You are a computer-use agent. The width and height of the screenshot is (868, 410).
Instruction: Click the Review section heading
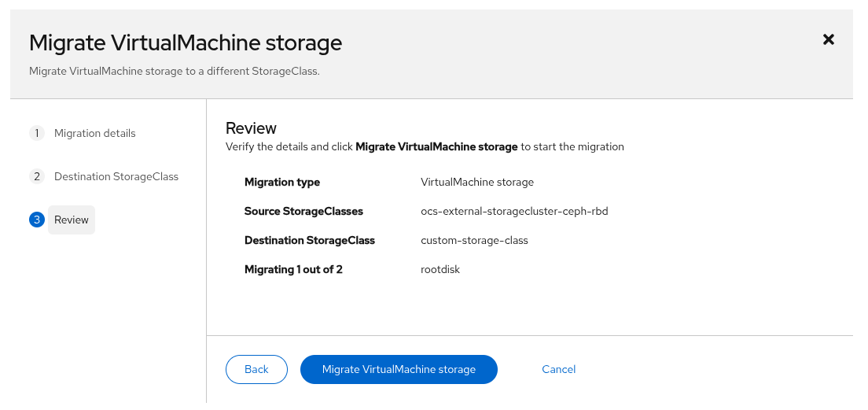(251, 128)
